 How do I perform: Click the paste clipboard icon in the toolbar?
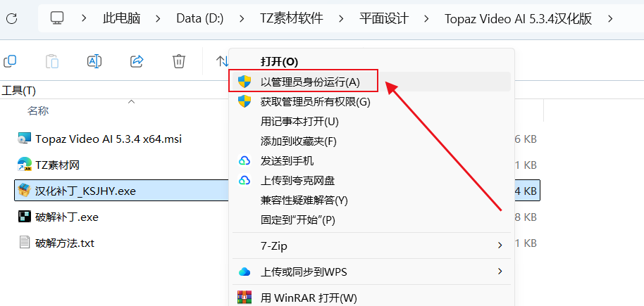[x=51, y=61]
